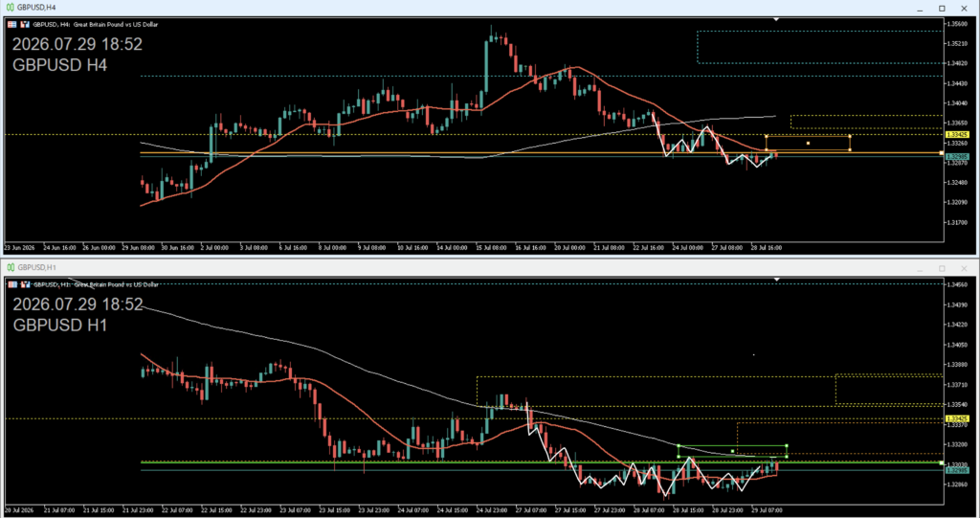The width and height of the screenshot is (980, 518).
Task: Select the orange rectangle's bottom-right handle on the H4 chart
Action: [x=850, y=150]
